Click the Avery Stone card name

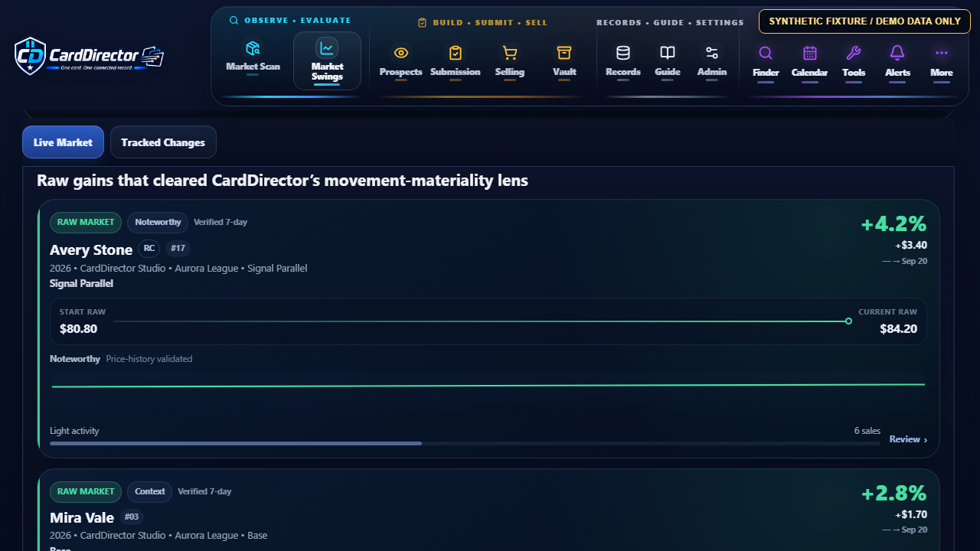point(91,250)
